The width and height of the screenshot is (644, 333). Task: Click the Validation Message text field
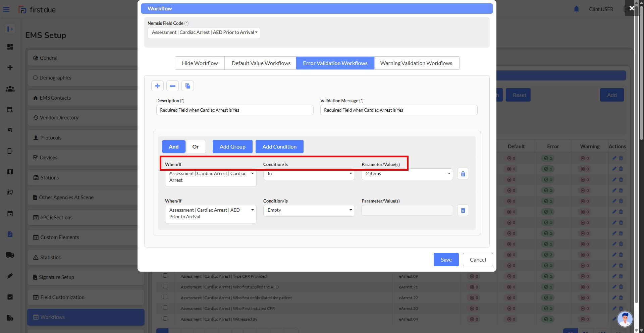click(398, 110)
